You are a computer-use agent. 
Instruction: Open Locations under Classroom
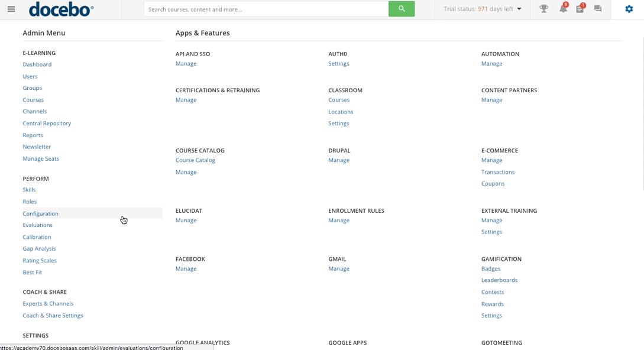click(x=341, y=112)
